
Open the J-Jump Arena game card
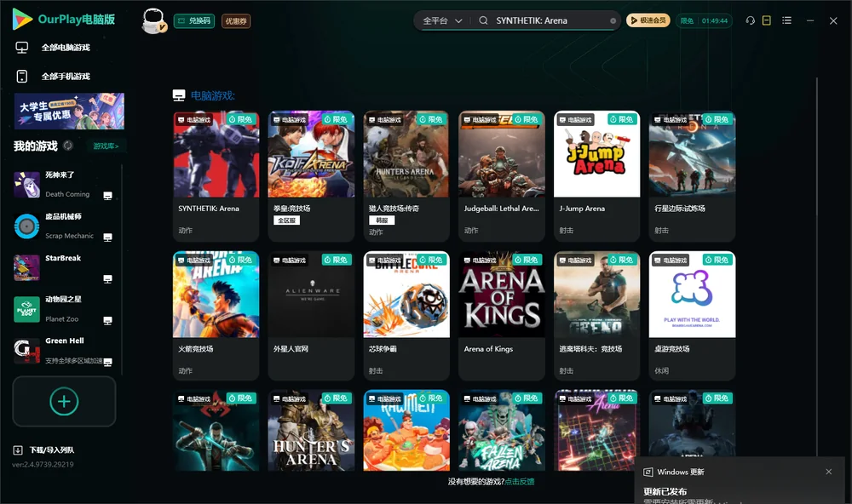596,176
